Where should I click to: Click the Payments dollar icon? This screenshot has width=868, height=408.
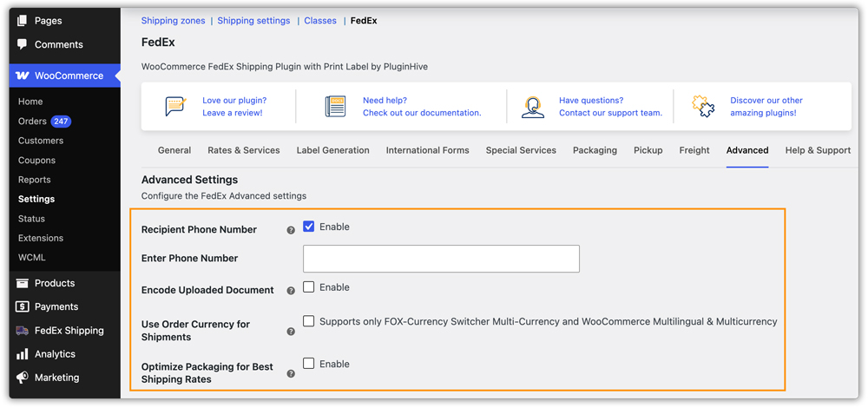(23, 306)
